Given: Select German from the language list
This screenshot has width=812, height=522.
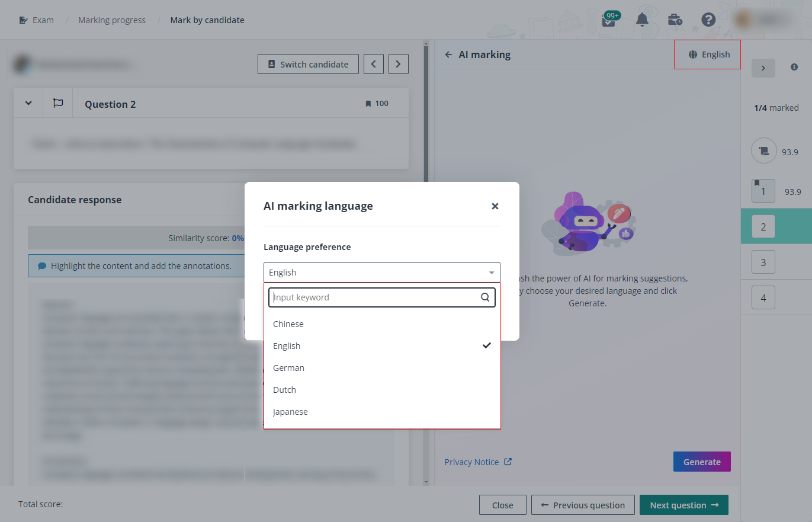Looking at the screenshot, I should coord(288,367).
